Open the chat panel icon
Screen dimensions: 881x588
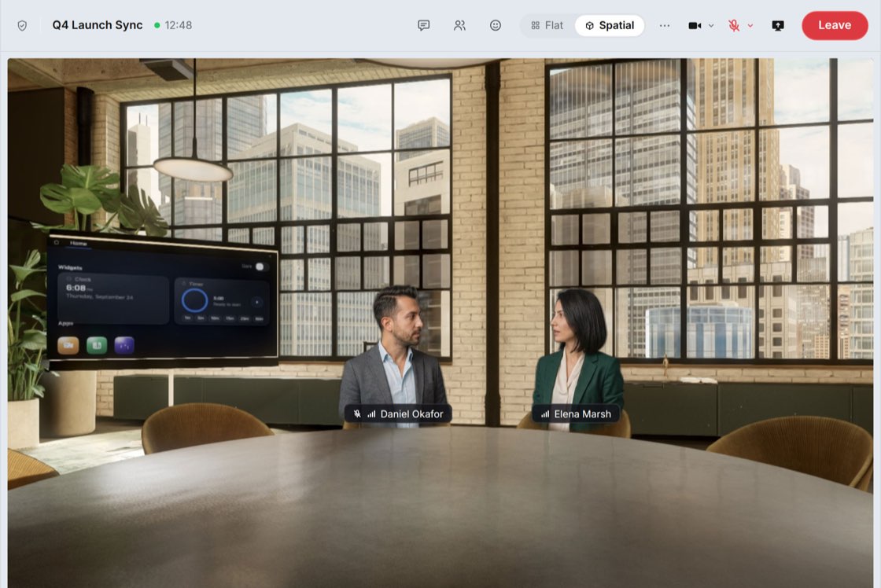424,25
